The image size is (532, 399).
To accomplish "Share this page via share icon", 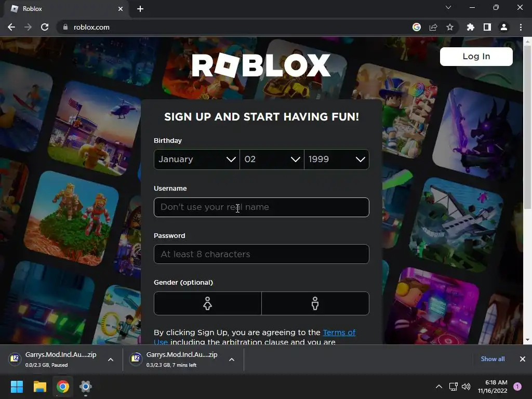I will pyautogui.click(x=433, y=27).
